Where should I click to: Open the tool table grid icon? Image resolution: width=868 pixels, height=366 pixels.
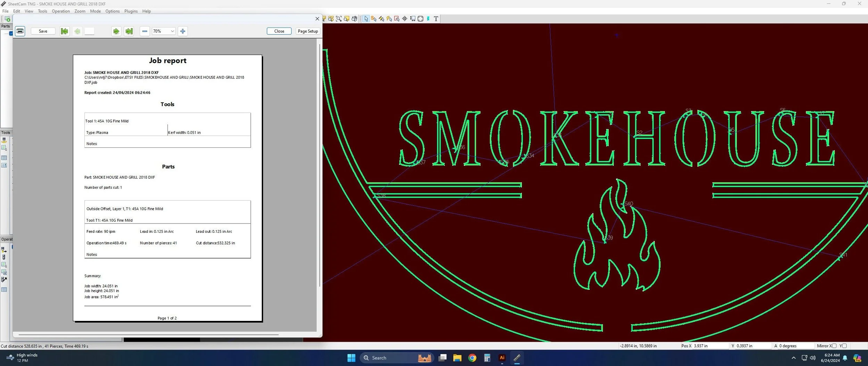[4, 158]
